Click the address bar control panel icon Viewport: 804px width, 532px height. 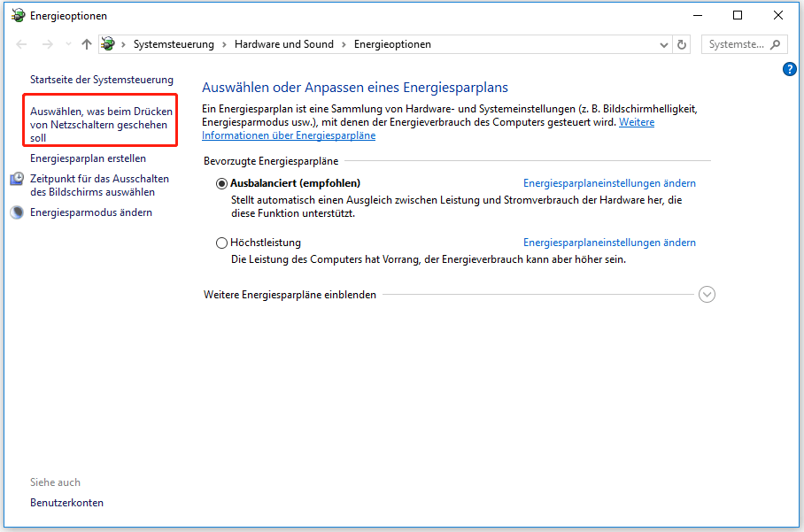[x=108, y=44]
